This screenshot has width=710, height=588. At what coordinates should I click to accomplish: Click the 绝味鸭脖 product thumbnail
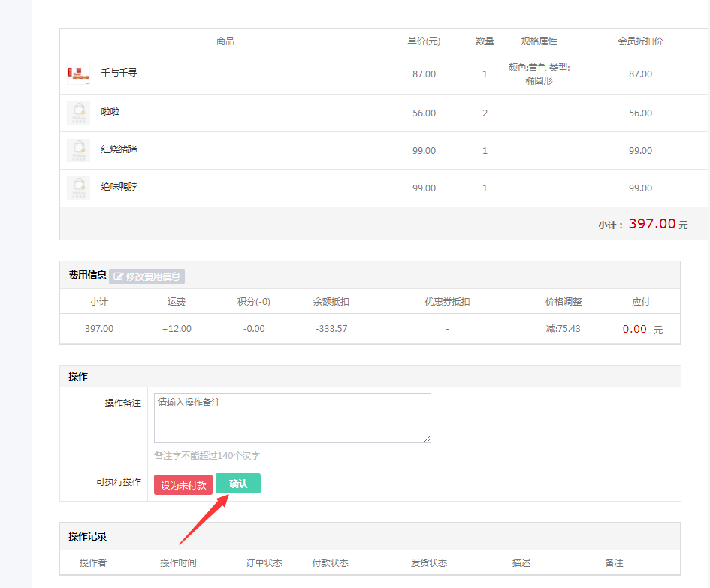(78, 188)
